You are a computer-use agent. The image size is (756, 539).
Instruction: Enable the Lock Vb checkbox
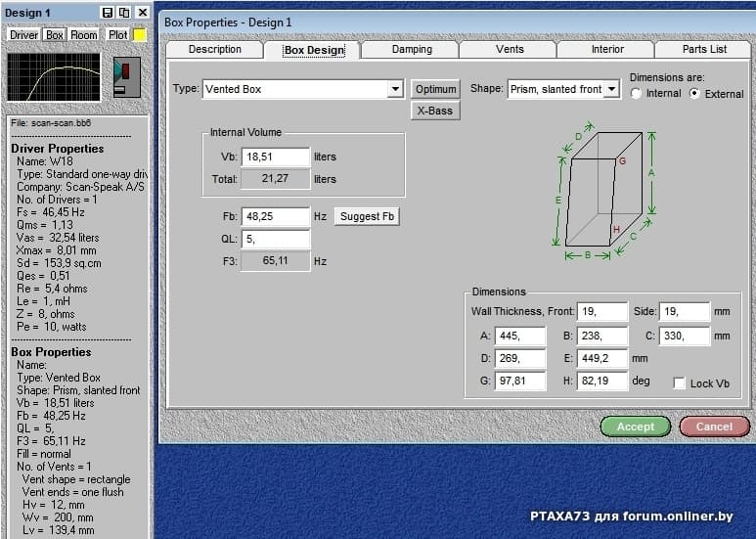[680, 383]
